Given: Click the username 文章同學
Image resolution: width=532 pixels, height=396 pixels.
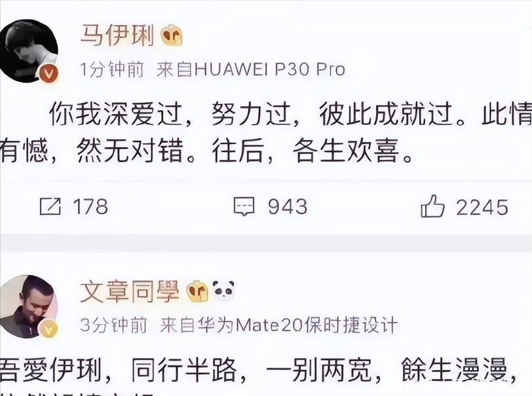Looking at the screenshot, I should 129,291.
